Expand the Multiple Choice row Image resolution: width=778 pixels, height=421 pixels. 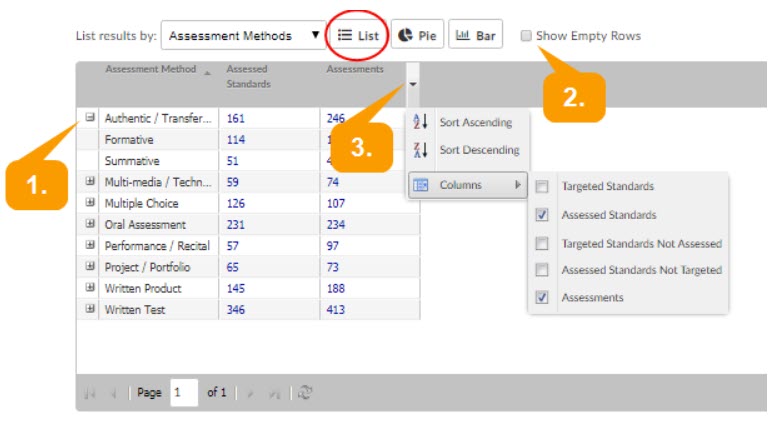coord(90,203)
